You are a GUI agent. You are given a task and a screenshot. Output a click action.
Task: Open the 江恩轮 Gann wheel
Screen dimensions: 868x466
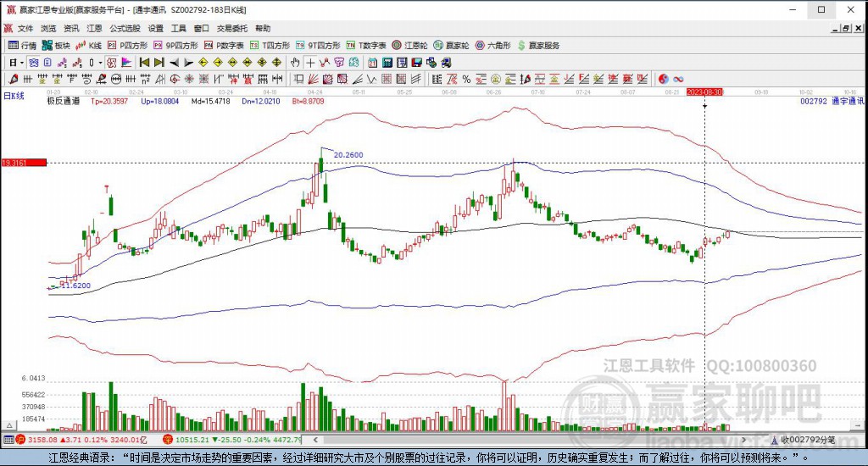click(409, 46)
